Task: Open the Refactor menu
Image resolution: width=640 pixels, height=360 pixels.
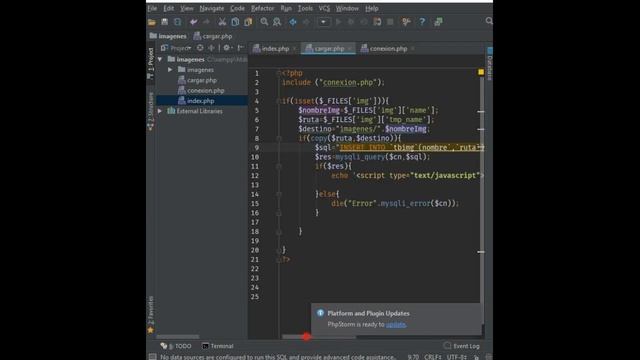Action: 262,8
